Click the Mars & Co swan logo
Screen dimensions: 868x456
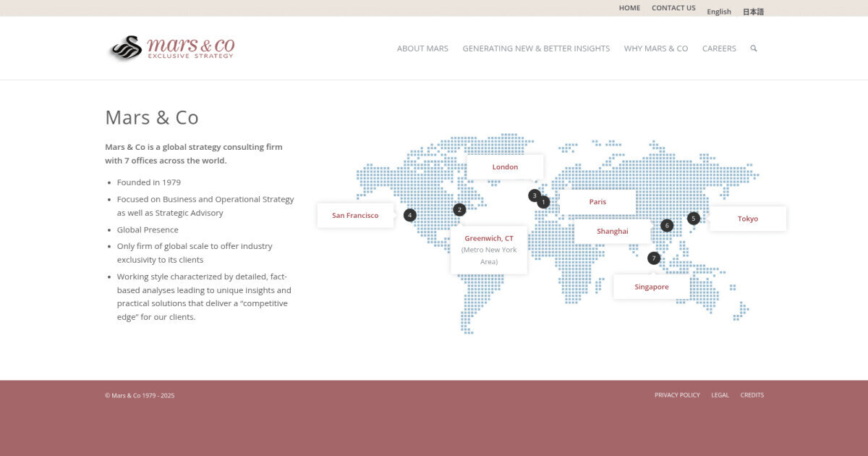(x=171, y=48)
